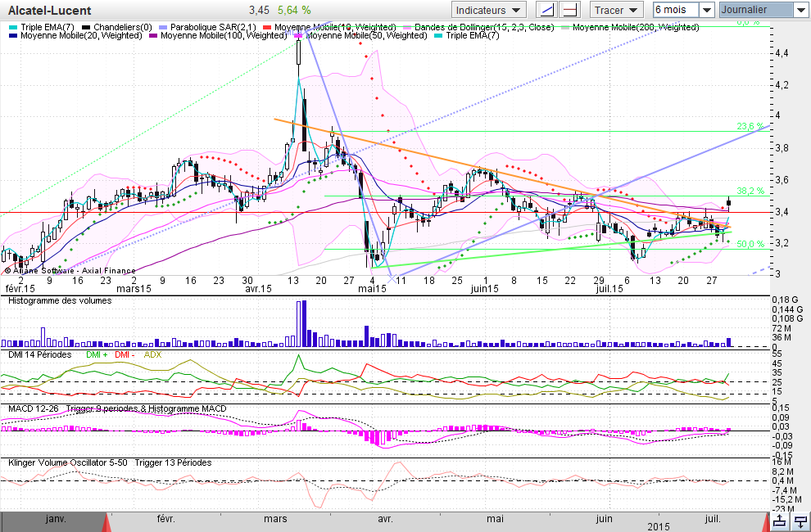Click the juin15 date axis label
Image resolution: width=811 pixels, height=532 pixels.
(484, 288)
